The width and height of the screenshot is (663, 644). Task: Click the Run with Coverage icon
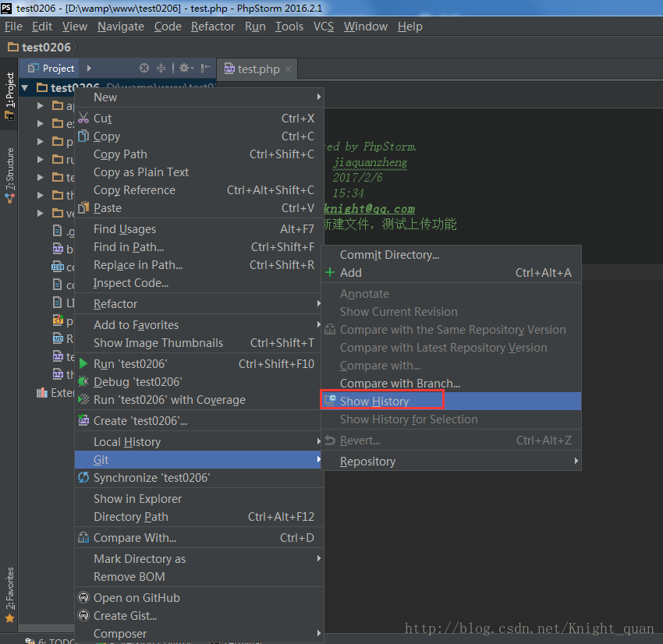[x=83, y=399]
